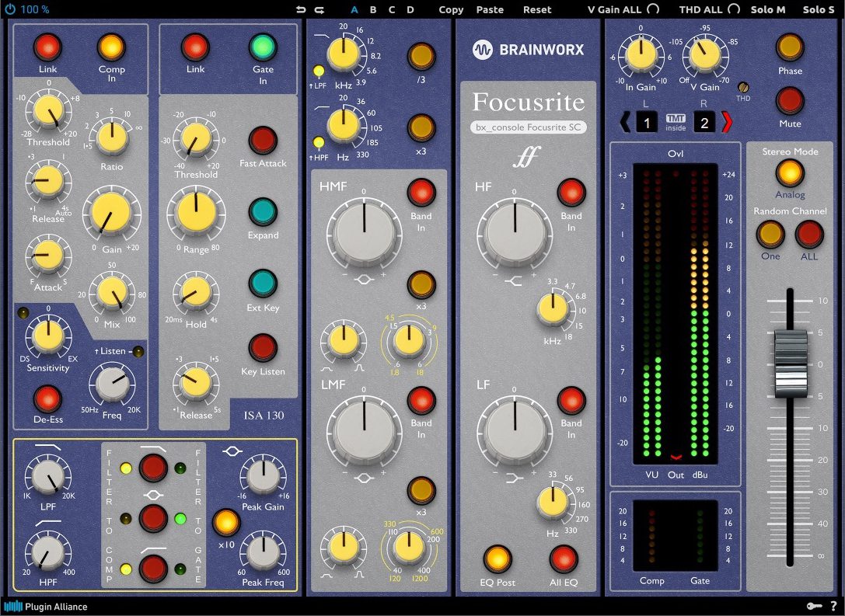Engage Fast Attack on the gate section
845x616 pixels.
click(262, 141)
